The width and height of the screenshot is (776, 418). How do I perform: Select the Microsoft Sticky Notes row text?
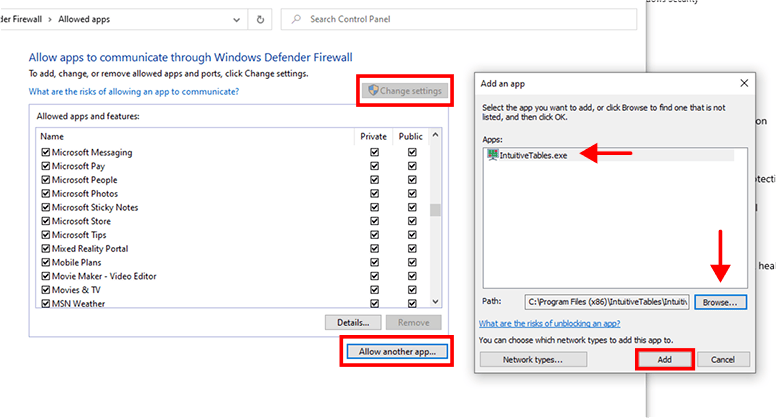tap(95, 207)
